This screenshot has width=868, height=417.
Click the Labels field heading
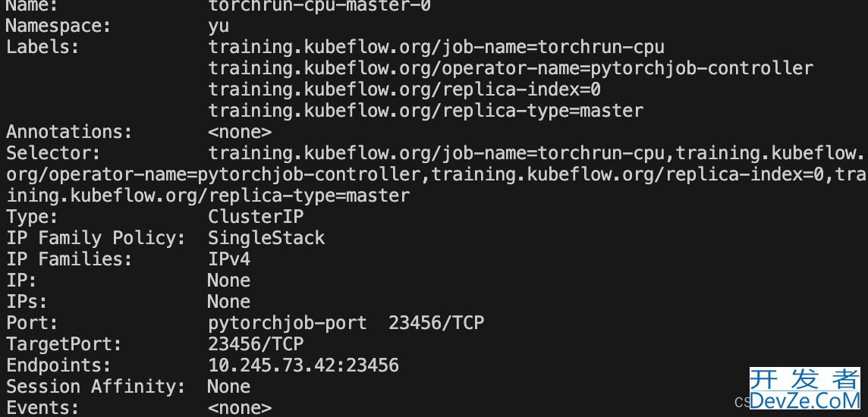click(x=42, y=47)
